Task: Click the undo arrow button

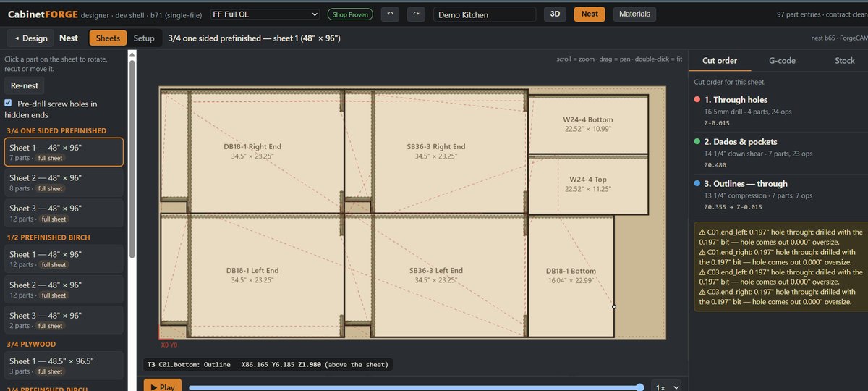Action: [x=391, y=14]
